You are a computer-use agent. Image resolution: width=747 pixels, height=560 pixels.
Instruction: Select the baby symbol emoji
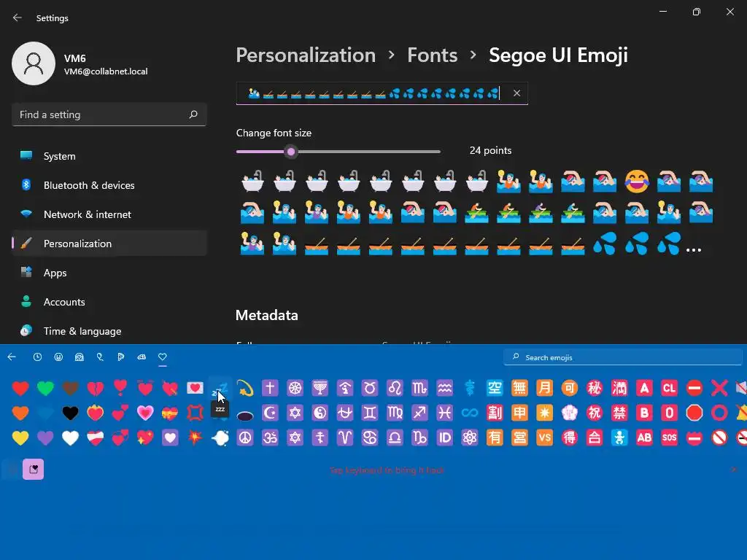[619, 437]
